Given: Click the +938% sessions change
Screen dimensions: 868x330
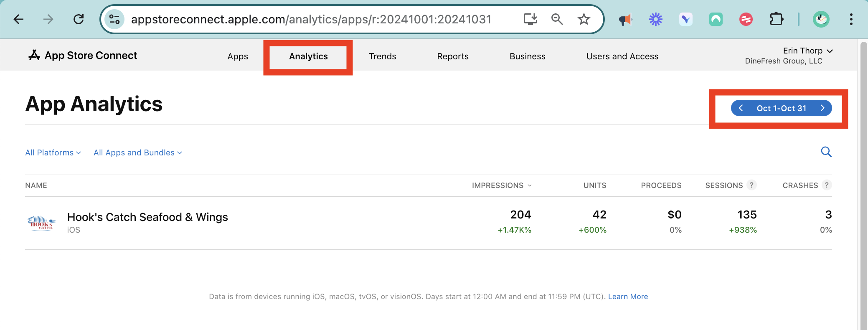Looking at the screenshot, I should [743, 230].
